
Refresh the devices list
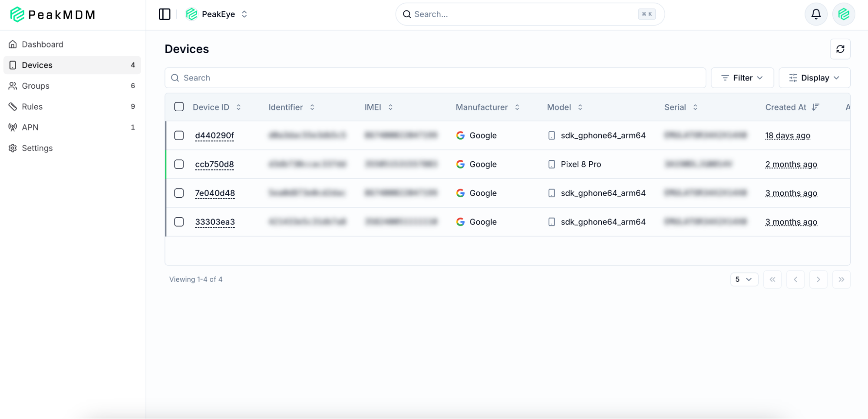(840, 49)
